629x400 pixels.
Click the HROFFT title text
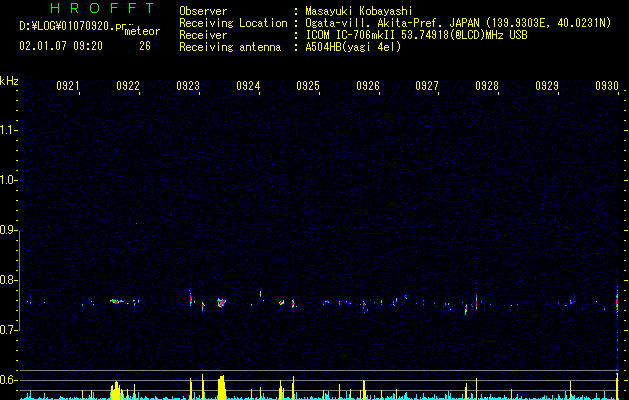tap(102, 8)
